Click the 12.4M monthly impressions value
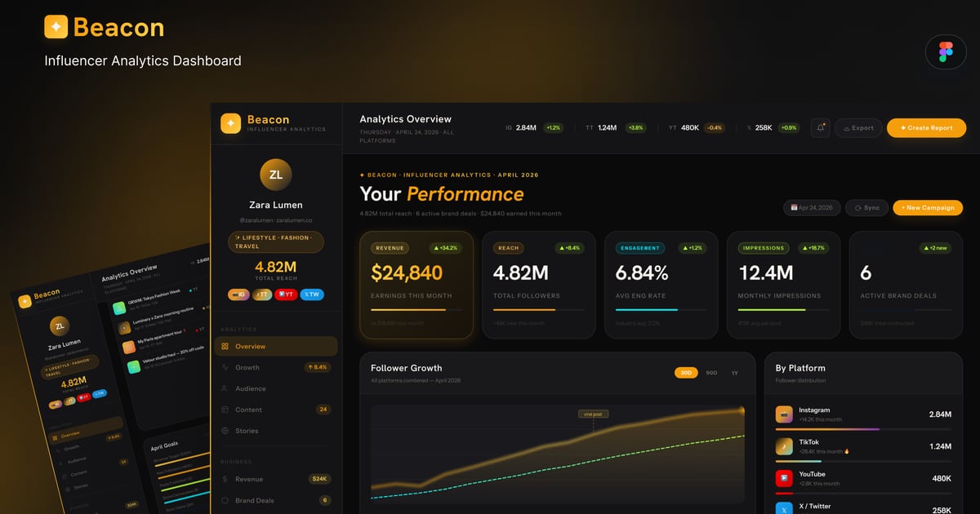This screenshot has width=980, height=514. (765, 273)
